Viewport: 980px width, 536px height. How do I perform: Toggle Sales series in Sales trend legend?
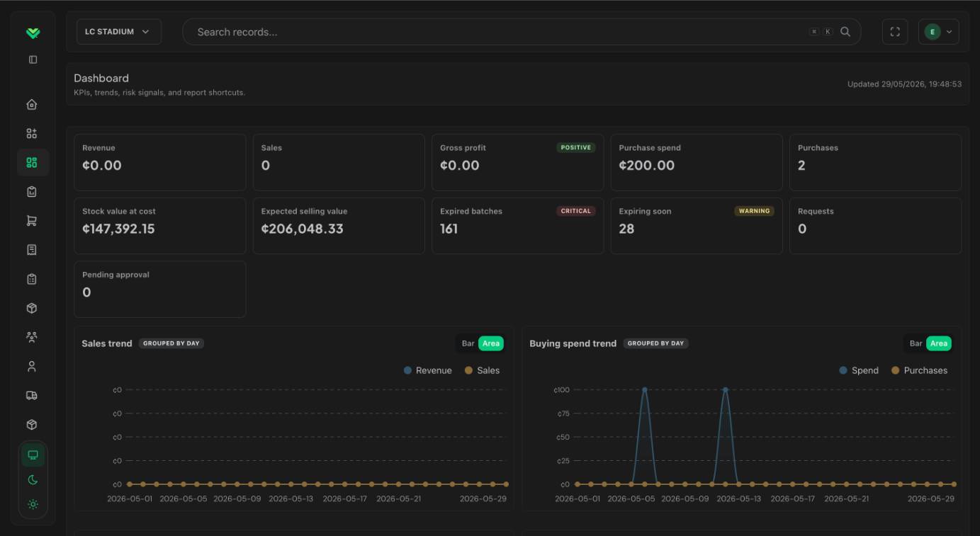pos(482,370)
